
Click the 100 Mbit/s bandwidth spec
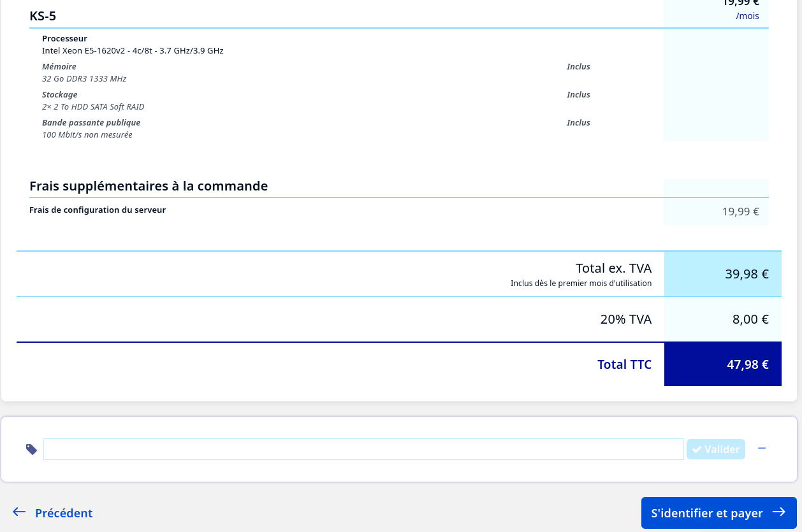click(87, 135)
